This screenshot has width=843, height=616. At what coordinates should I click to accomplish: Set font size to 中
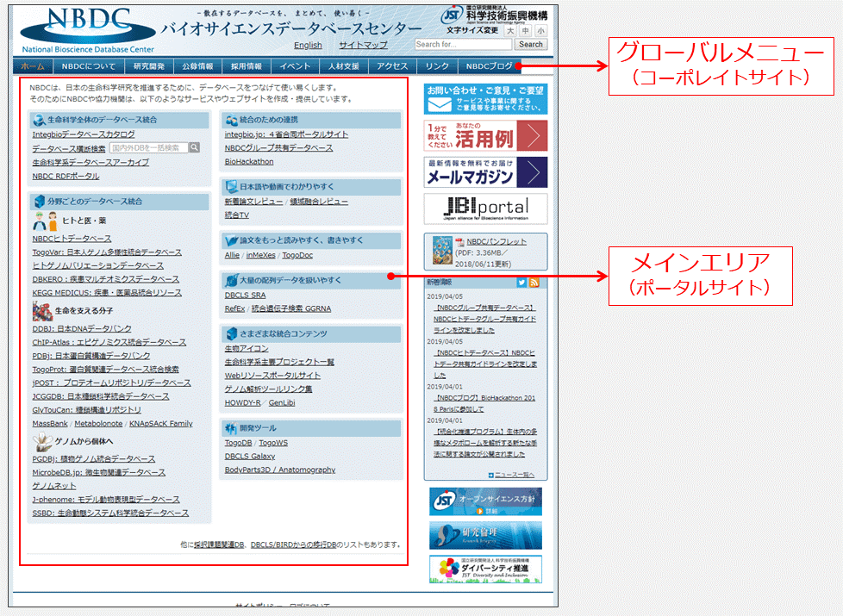point(525,30)
